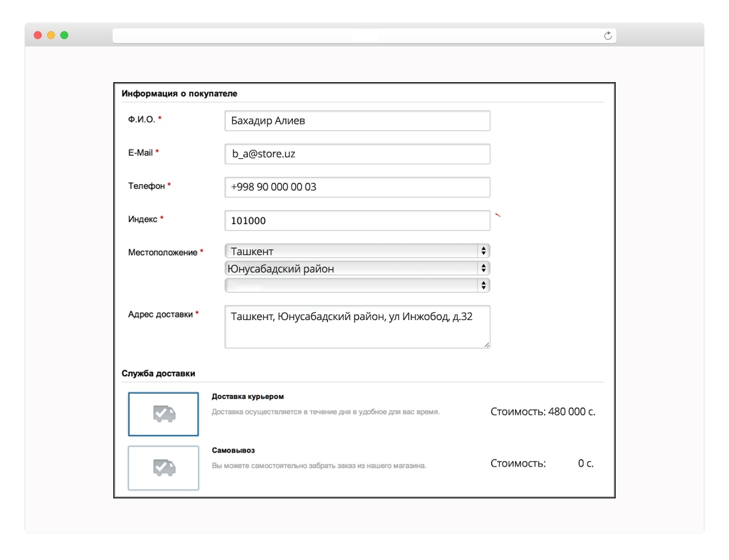Click the Ф.И.О. name input field
Screen dimensions: 729x560
point(357,121)
